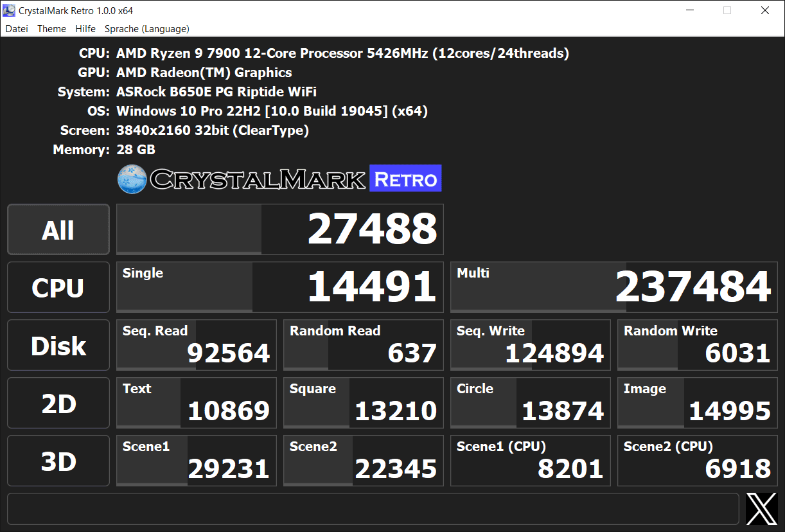The height and width of the screenshot is (532, 785).
Task: Click the Scene1 (CPU) score 8201
Action: [531, 461]
